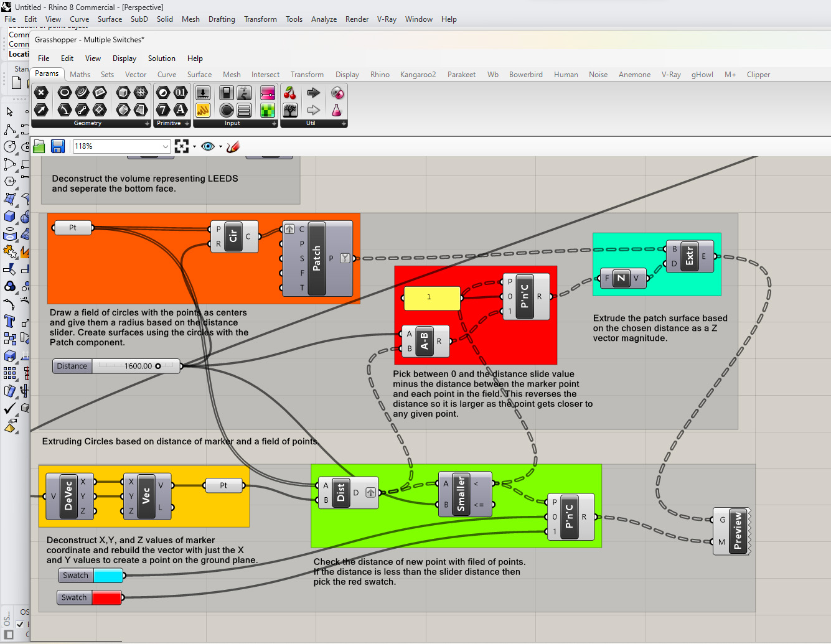This screenshot has width=831, height=644.
Task: Open file using green folder icon
Action: (x=39, y=146)
